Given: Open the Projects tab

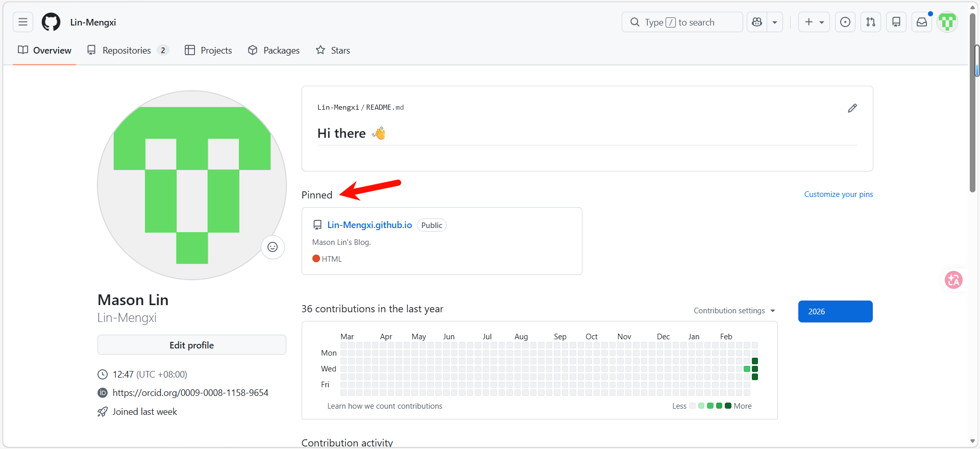Looking at the screenshot, I should (208, 50).
